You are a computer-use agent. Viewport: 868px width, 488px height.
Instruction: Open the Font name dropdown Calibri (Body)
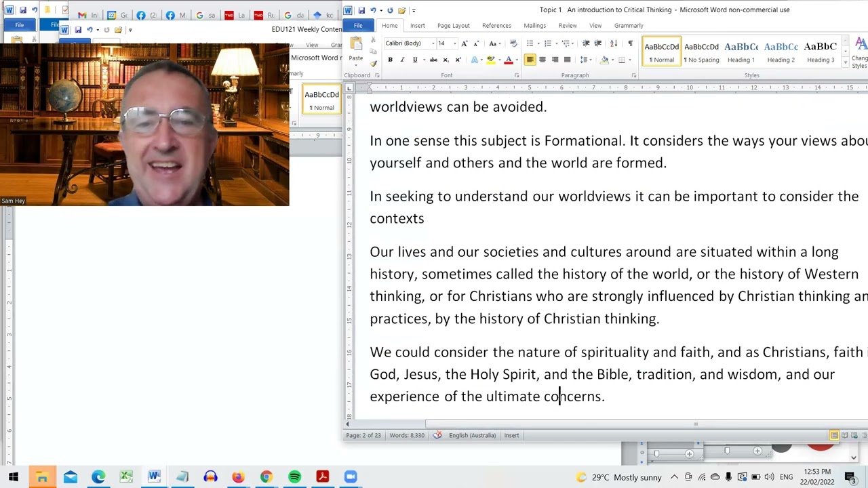point(433,43)
